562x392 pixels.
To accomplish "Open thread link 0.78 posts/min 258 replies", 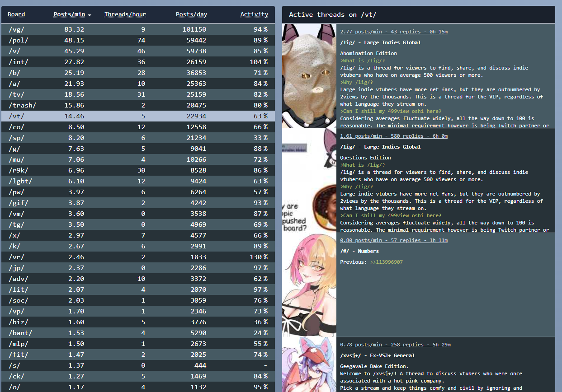I will (395, 345).
